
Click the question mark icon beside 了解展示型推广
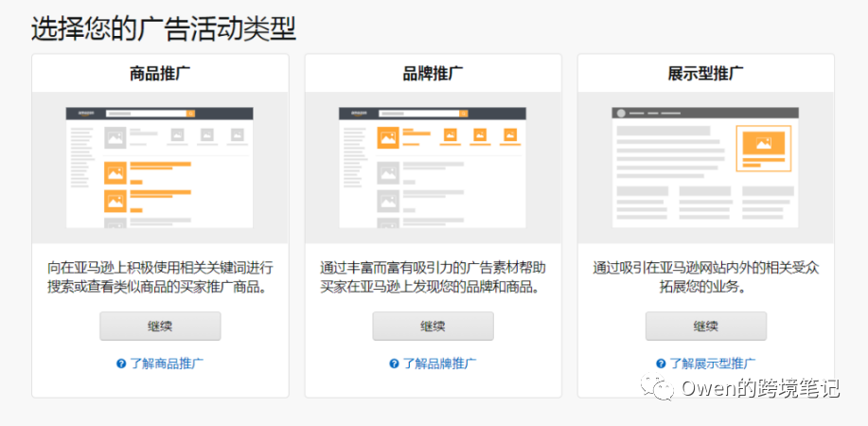(661, 364)
